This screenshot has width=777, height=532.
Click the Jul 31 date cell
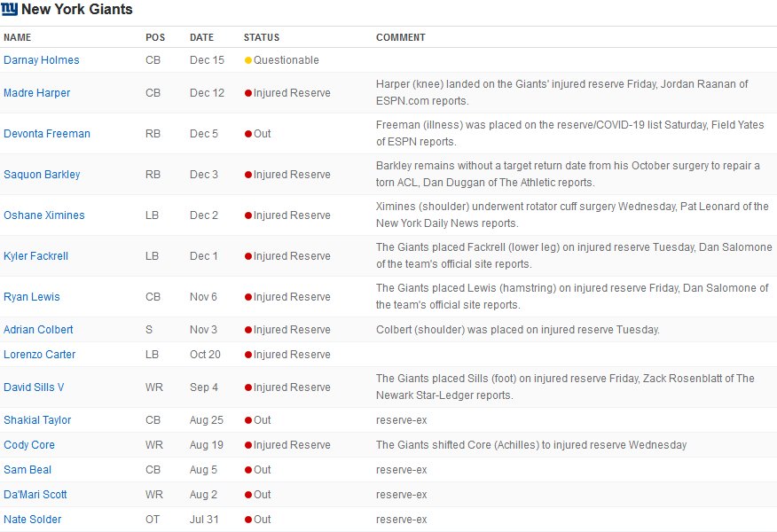tap(204, 519)
